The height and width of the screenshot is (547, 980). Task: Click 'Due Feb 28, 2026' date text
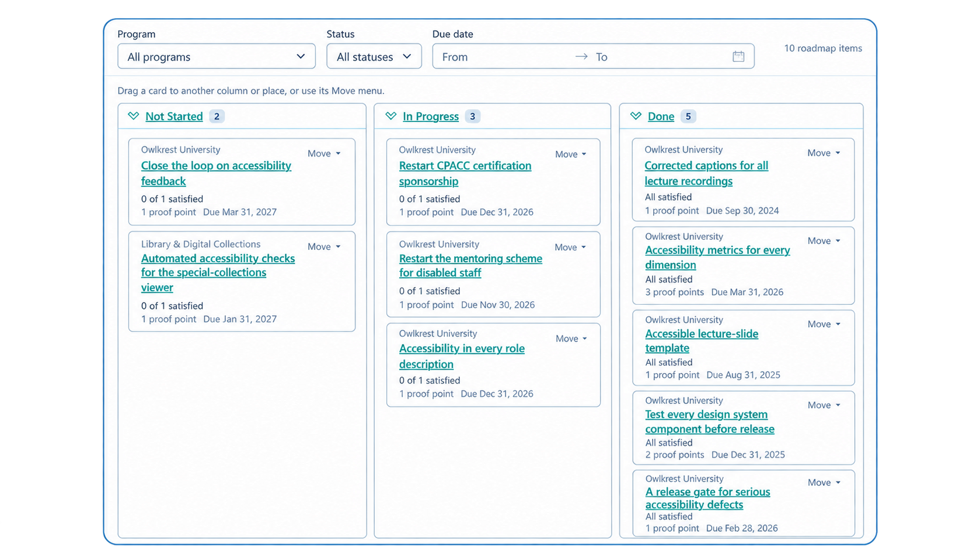pos(742,528)
